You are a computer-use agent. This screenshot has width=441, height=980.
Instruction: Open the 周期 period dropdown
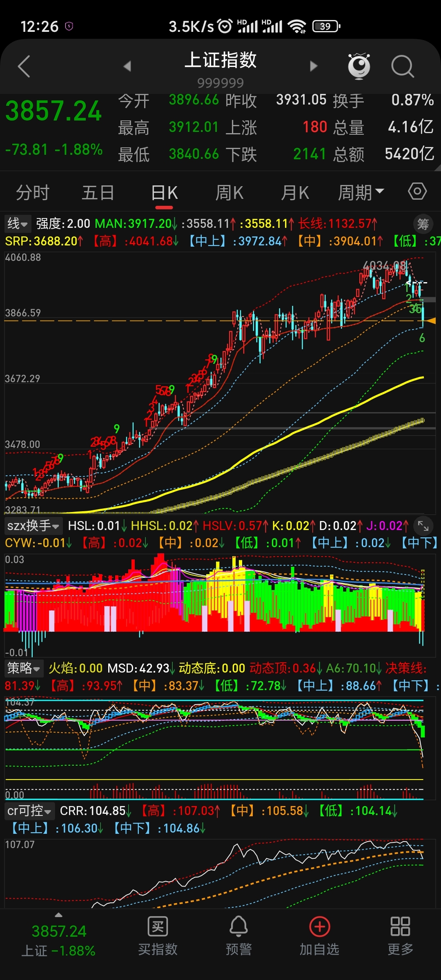pyautogui.click(x=361, y=192)
